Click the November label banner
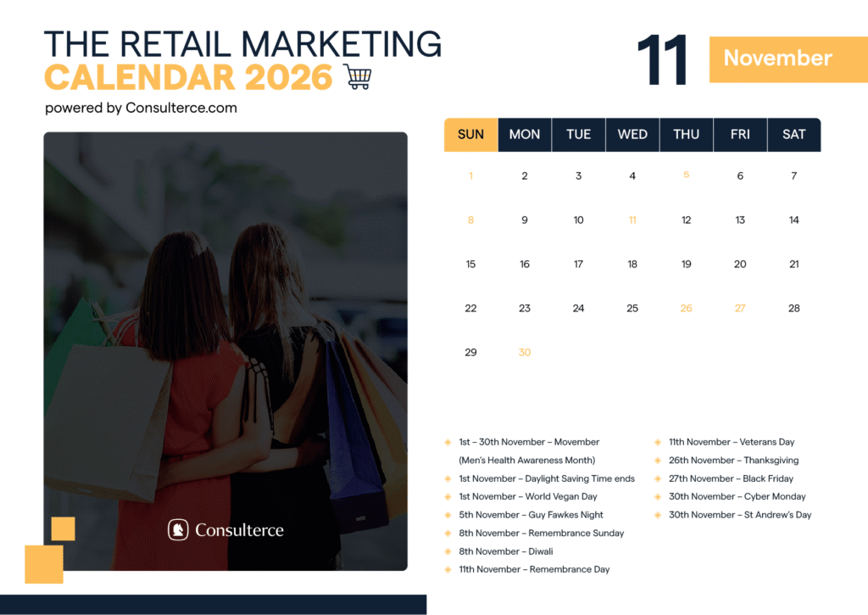 pyautogui.click(x=777, y=59)
